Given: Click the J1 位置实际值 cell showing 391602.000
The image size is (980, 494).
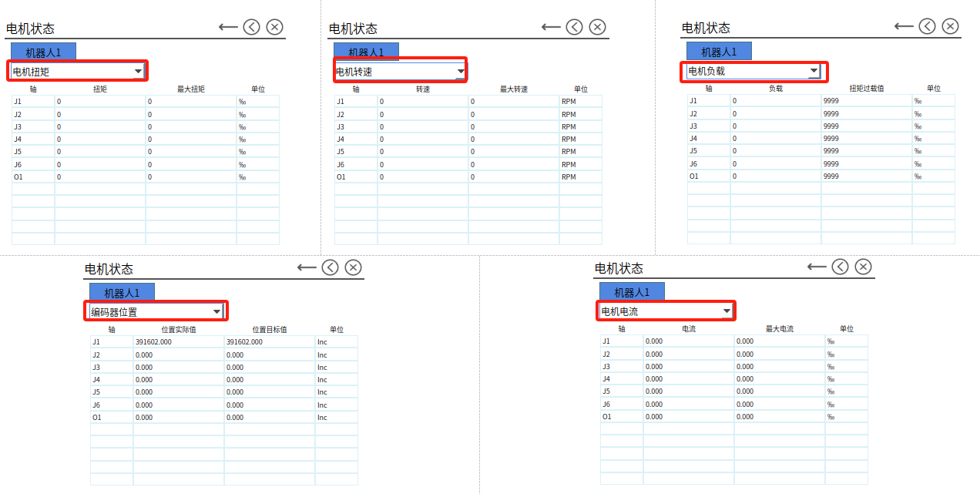Looking at the screenshot, I should [178, 342].
